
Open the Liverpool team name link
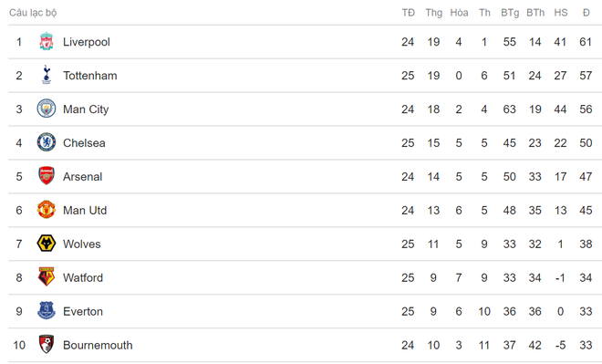[x=87, y=42]
